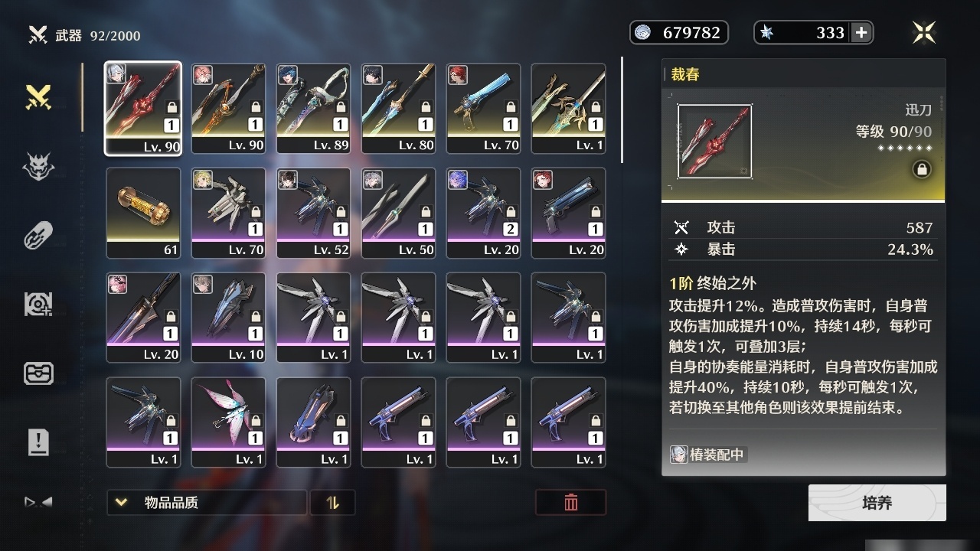Viewport: 980px width, 551px height.
Task: Close the inventory with the top-right X icon
Action: click(x=924, y=32)
